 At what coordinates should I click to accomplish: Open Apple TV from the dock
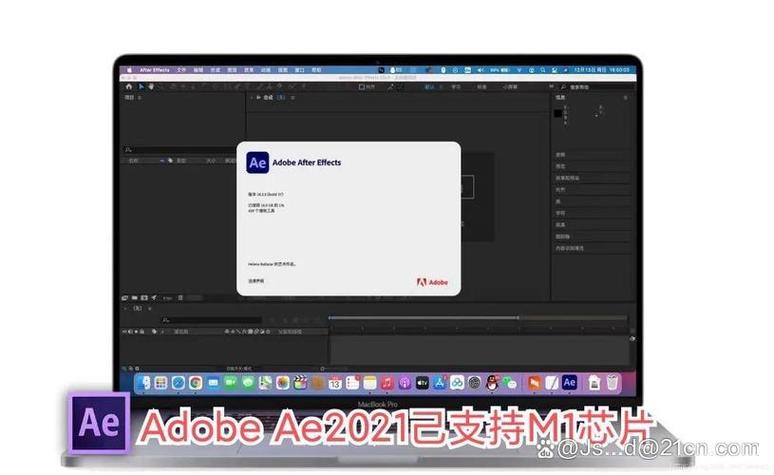[x=422, y=383]
